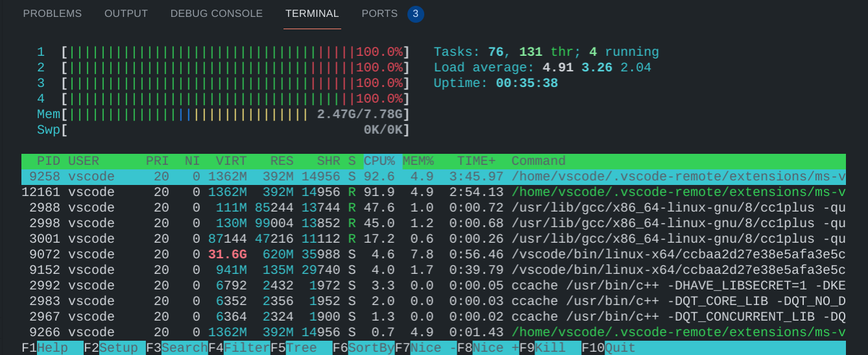Select process row with PID 3001

(x=433, y=239)
